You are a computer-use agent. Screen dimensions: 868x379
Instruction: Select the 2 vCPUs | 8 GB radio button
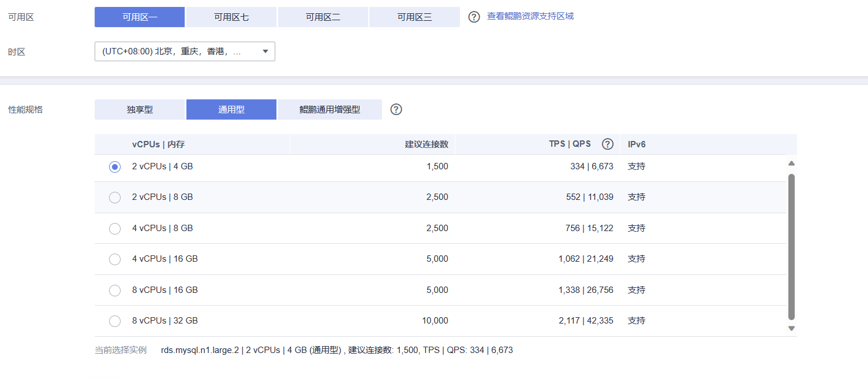(x=114, y=197)
